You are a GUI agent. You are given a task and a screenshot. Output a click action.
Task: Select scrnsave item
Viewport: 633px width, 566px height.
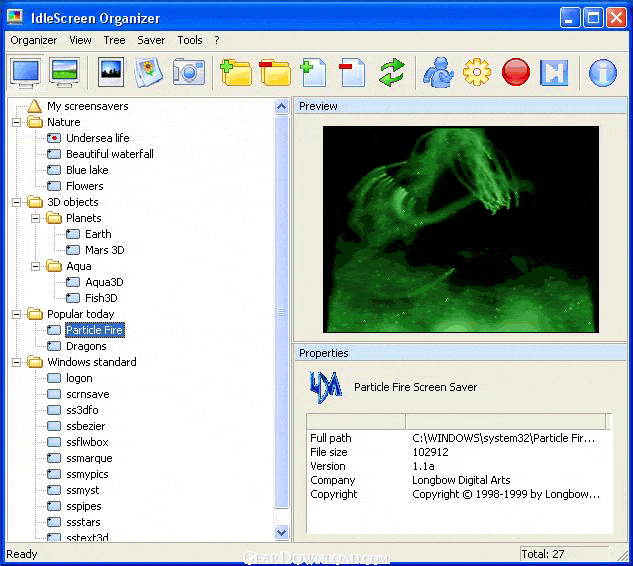point(88,394)
